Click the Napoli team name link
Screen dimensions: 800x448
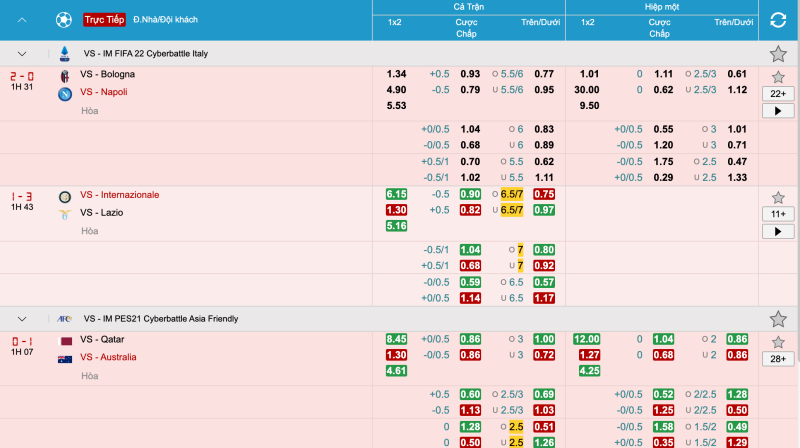coord(104,92)
